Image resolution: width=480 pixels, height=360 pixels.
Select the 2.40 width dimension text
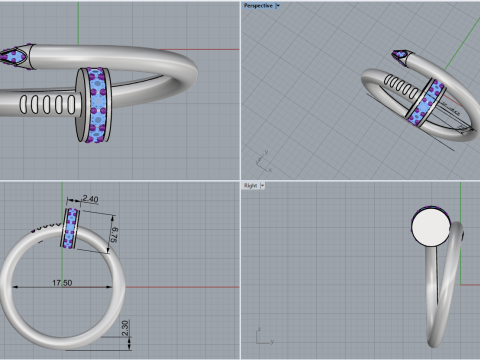point(90,199)
